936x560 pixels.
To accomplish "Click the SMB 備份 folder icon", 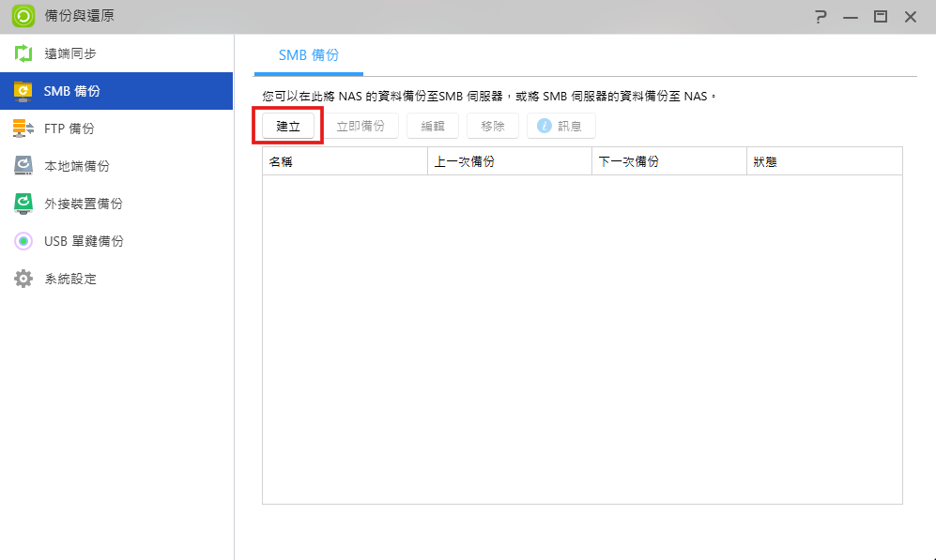I will tap(23, 91).
